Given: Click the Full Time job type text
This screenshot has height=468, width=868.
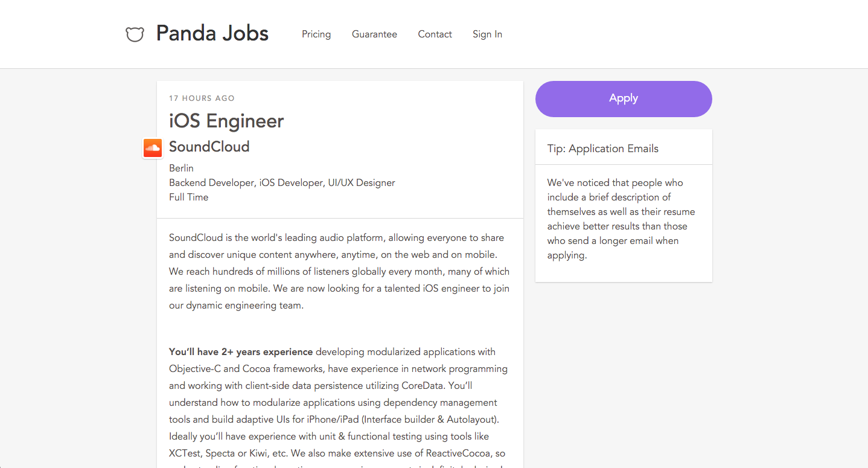Looking at the screenshot, I should pyautogui.click(x=188, y=197).
